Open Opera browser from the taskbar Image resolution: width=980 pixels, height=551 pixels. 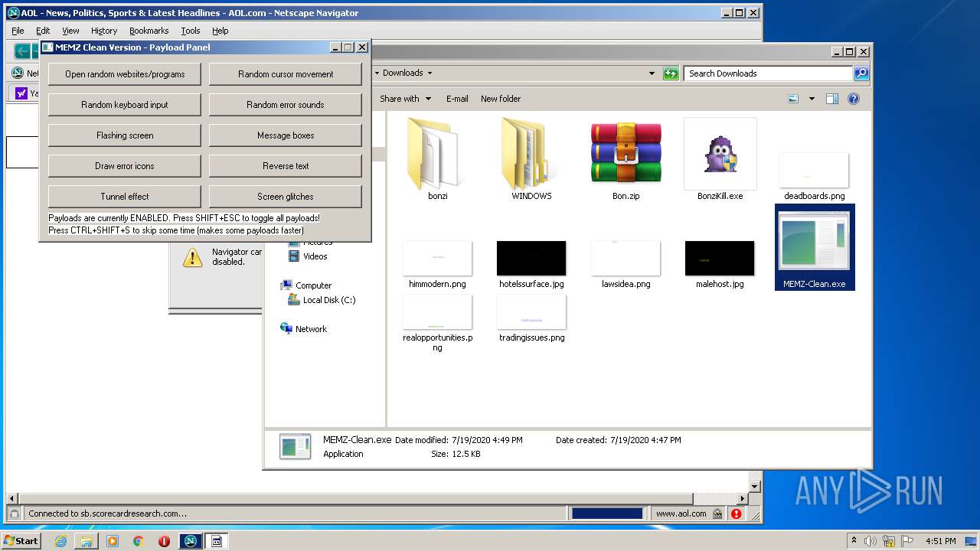[164, 541]
